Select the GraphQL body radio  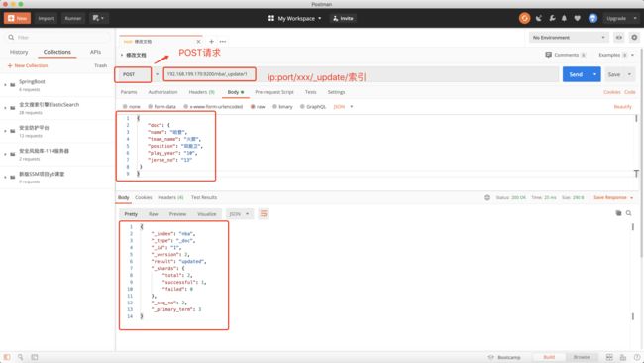coord(302,107)
